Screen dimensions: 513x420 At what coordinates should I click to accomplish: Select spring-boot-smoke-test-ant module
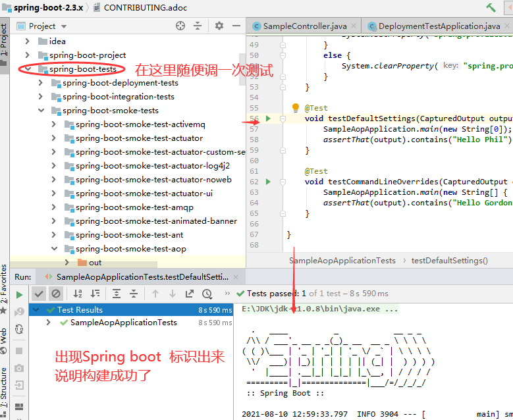130,235
